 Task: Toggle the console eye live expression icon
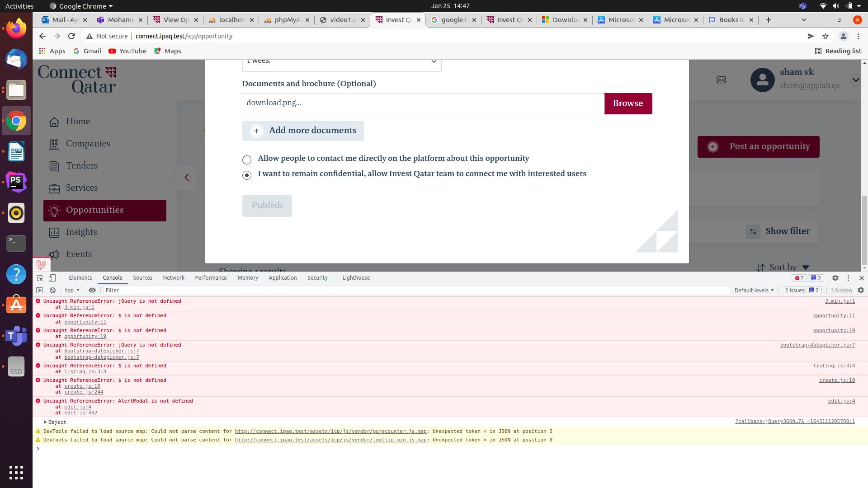tap(92, 291)
